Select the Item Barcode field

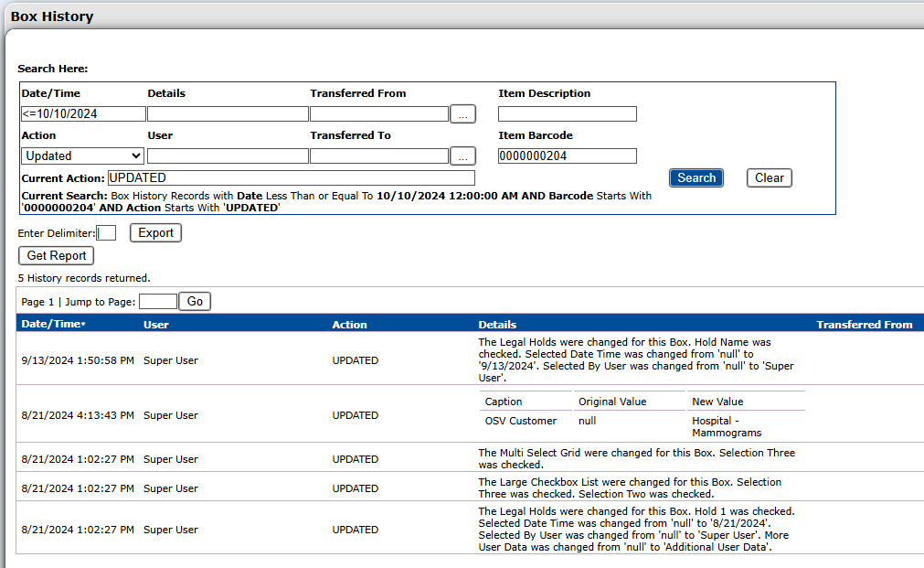pyautogui.click(x=567, y=156)
